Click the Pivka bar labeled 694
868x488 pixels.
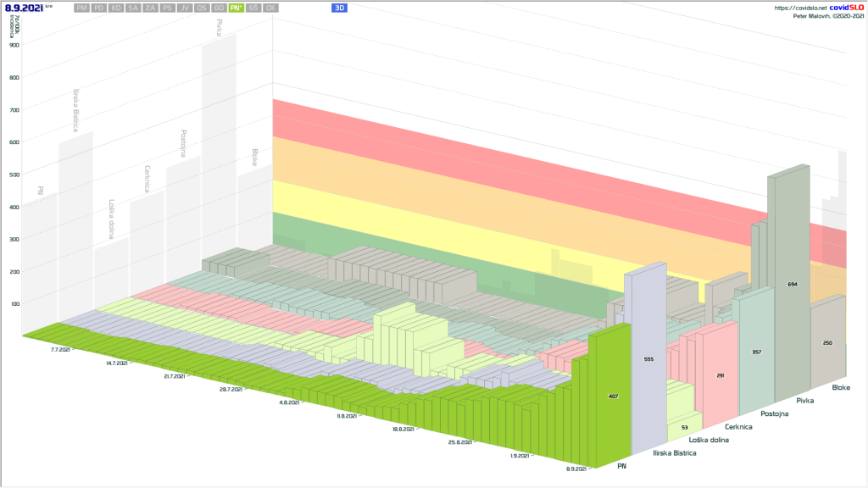pyautogui.click(x=792, y=283)
